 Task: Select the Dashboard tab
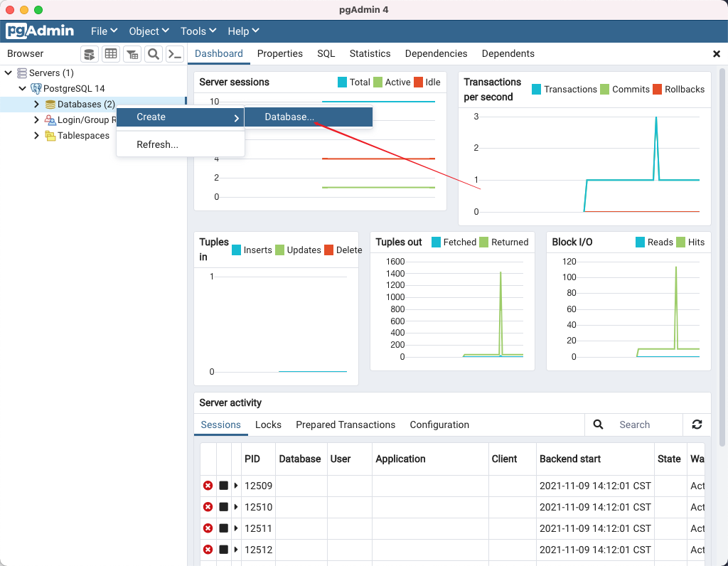click(219, 54)
